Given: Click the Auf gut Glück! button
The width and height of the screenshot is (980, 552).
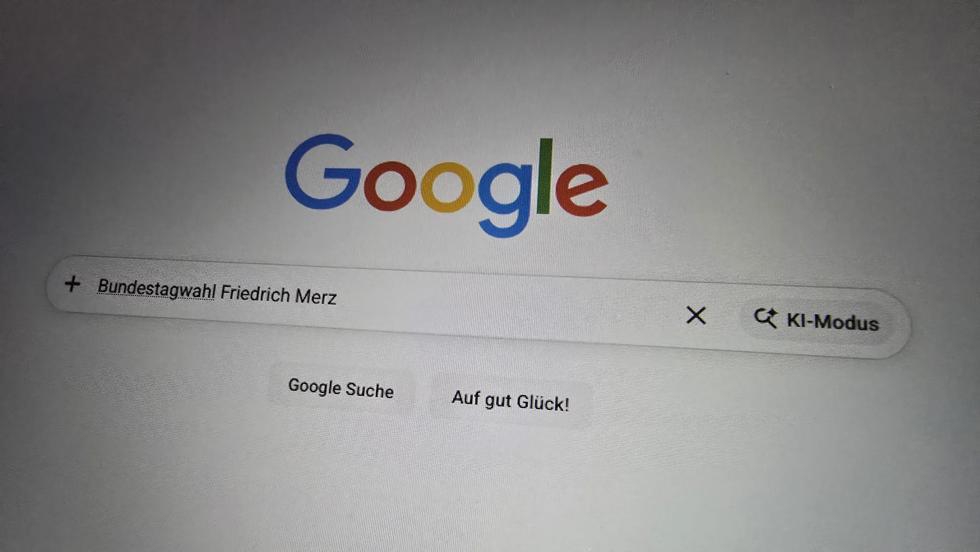Looking at the screenshot, I should click(510, 401).
